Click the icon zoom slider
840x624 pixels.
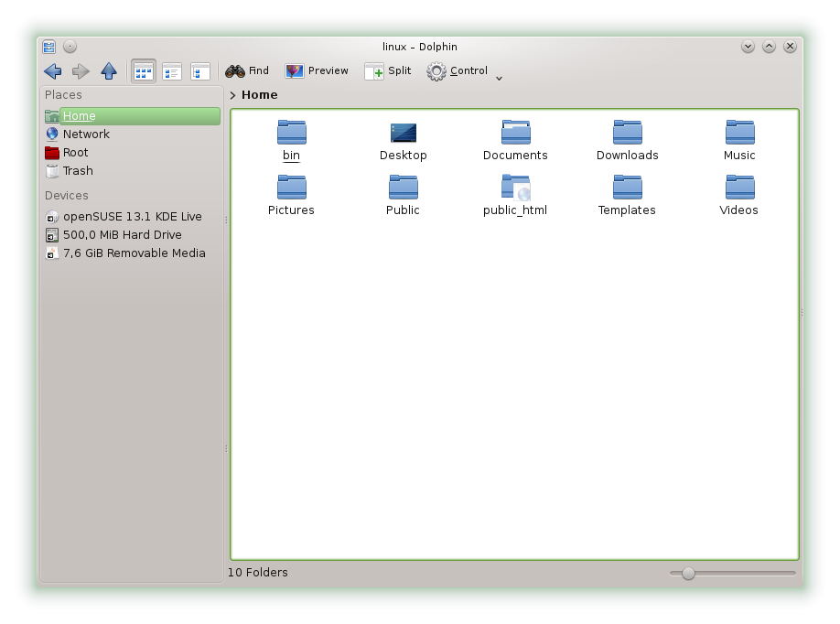pos(688,574)
